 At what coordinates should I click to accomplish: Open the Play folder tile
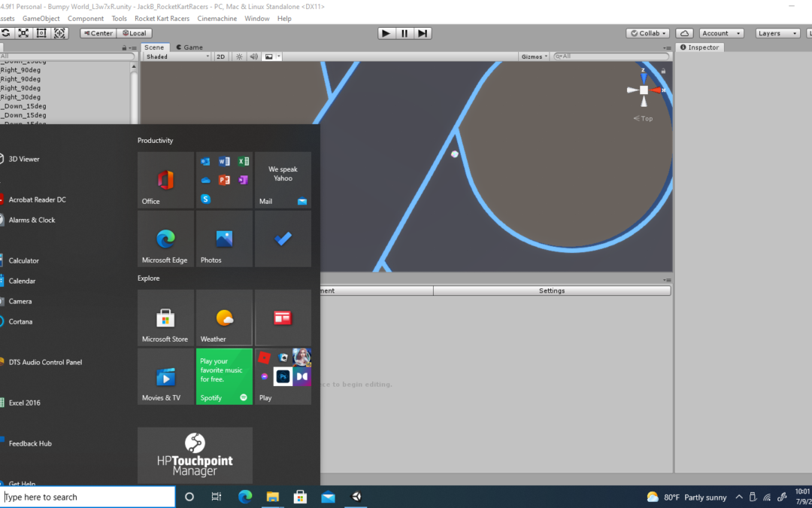click(283, 376)
